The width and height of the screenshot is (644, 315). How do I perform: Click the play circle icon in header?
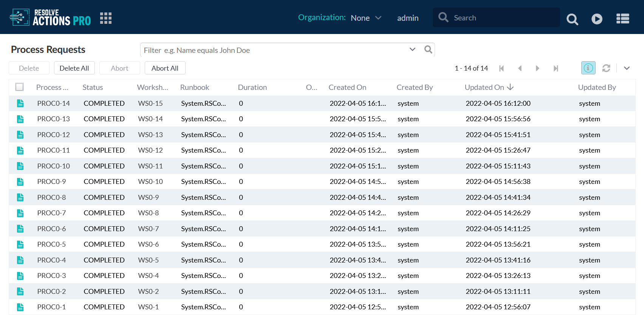click(597, 19)
